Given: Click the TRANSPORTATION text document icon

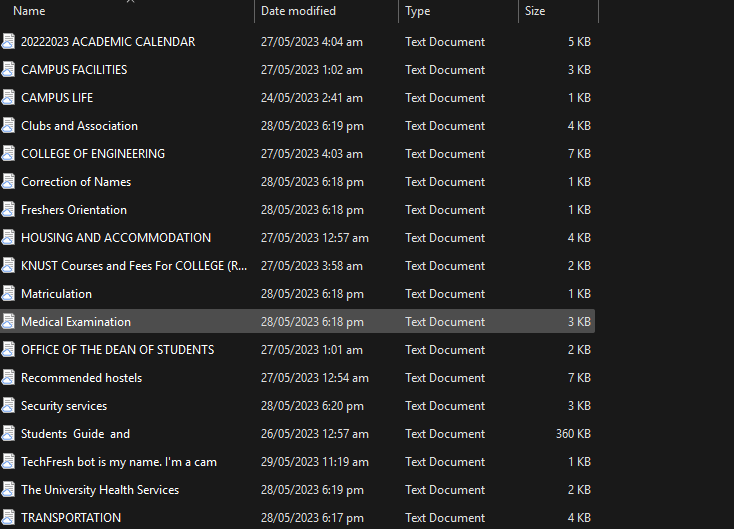Looking at the screenshot, I should (9, 518).
